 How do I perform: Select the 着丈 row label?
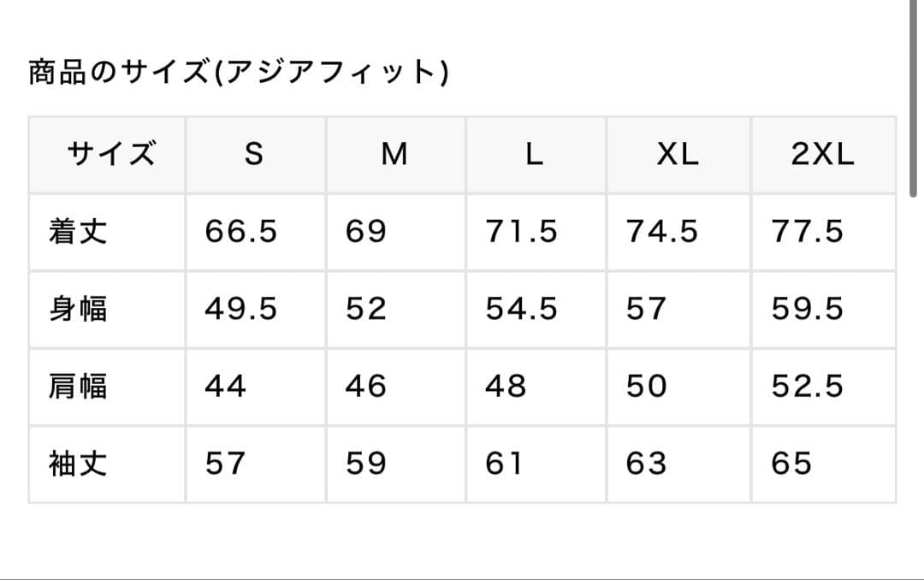pos(78,232)
